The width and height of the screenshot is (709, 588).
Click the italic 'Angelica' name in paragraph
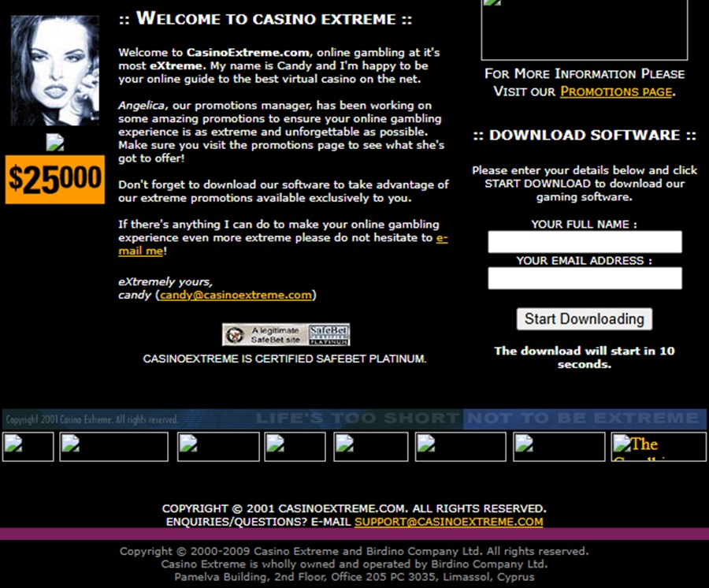(x=142, y=106)
